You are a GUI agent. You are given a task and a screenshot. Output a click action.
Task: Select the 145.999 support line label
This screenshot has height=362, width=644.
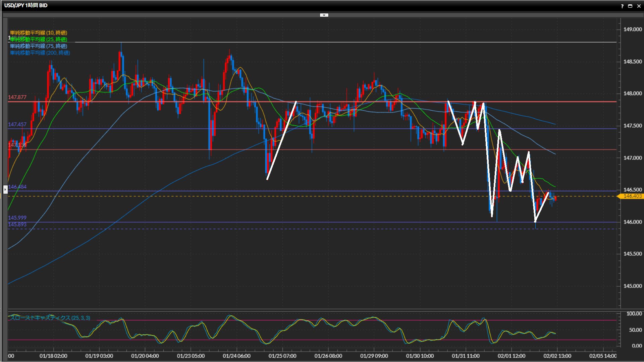(17, 218)
